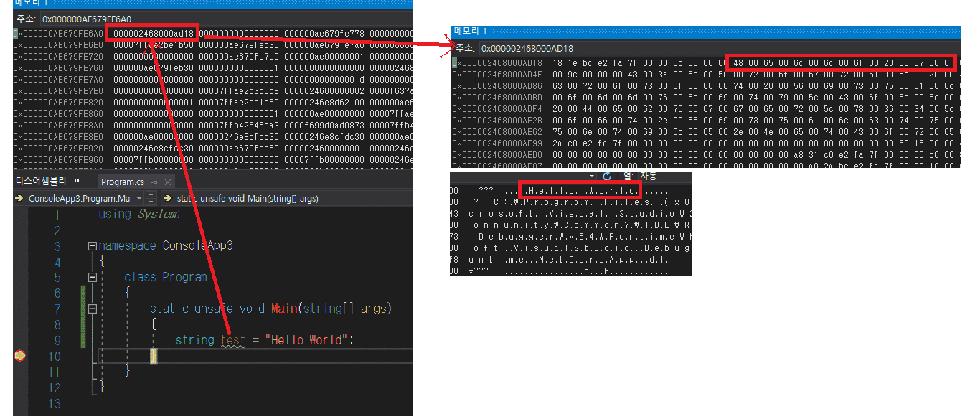Click the Main method name
This screenshot has height=419, width=980.
tap(283, 309)
